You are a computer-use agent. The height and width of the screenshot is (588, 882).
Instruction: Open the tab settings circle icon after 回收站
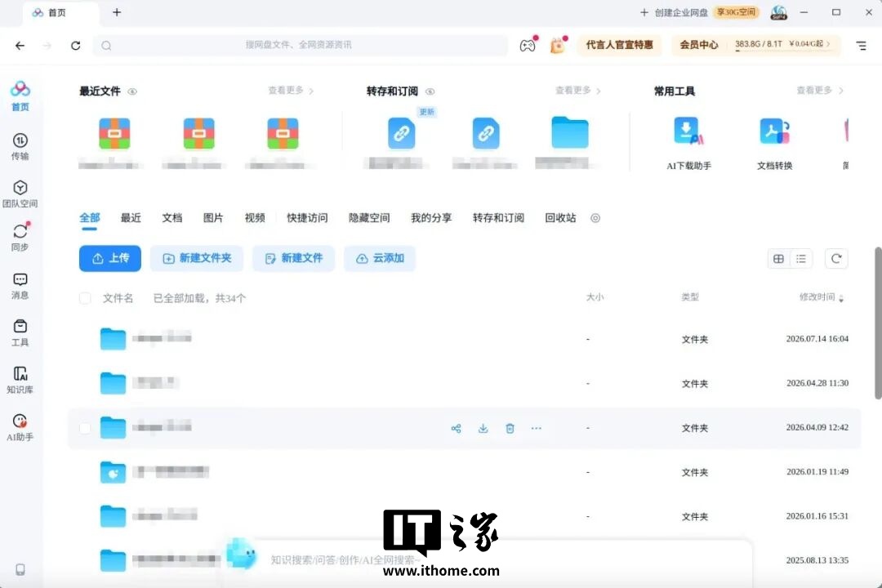coord(595,218)
